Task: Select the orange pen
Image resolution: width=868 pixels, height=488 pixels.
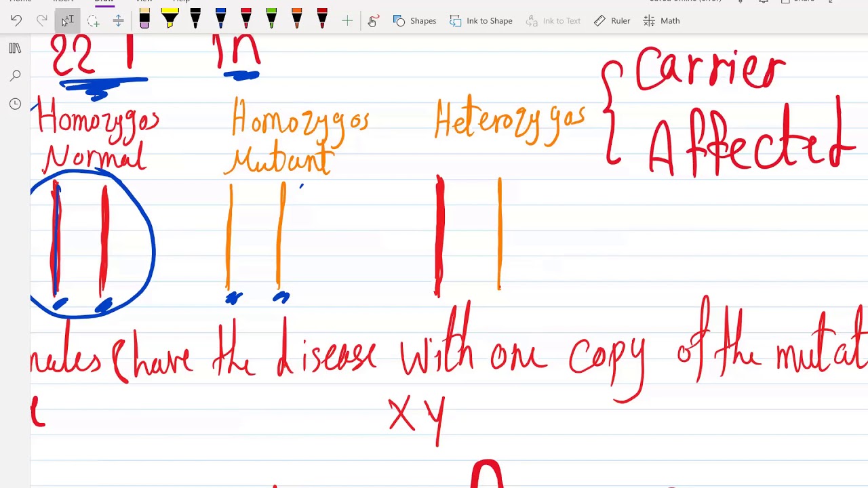Action: coord(296,19)
